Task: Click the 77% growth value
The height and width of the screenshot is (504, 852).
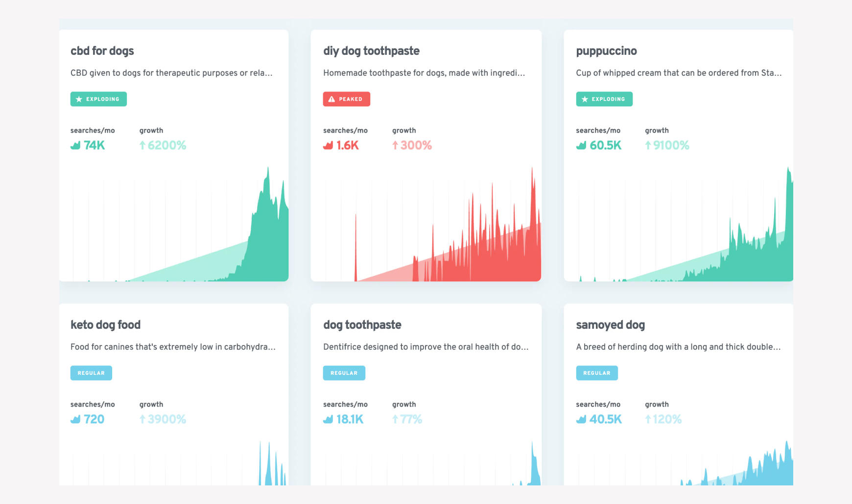Action: pyautogui.click(x=411, y=419)
